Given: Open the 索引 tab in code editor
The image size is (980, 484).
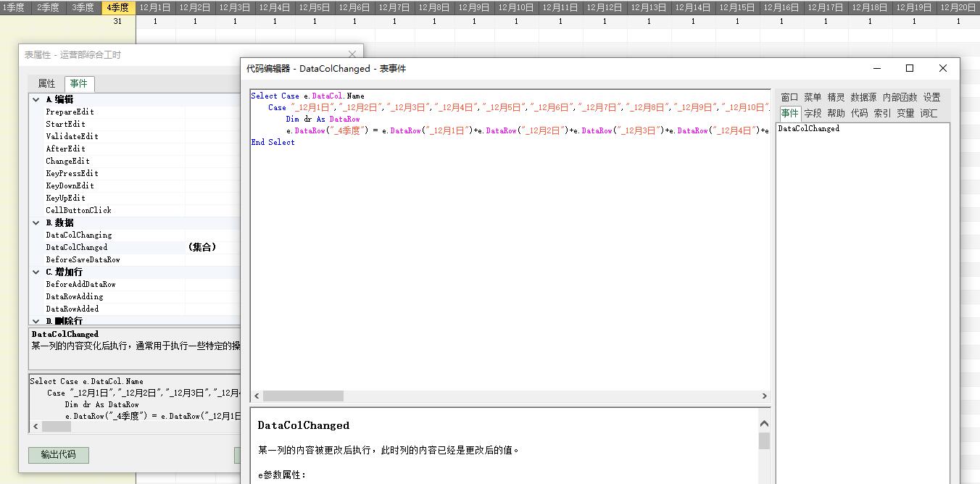Looking at the screenshot, I should pos(882,113).
